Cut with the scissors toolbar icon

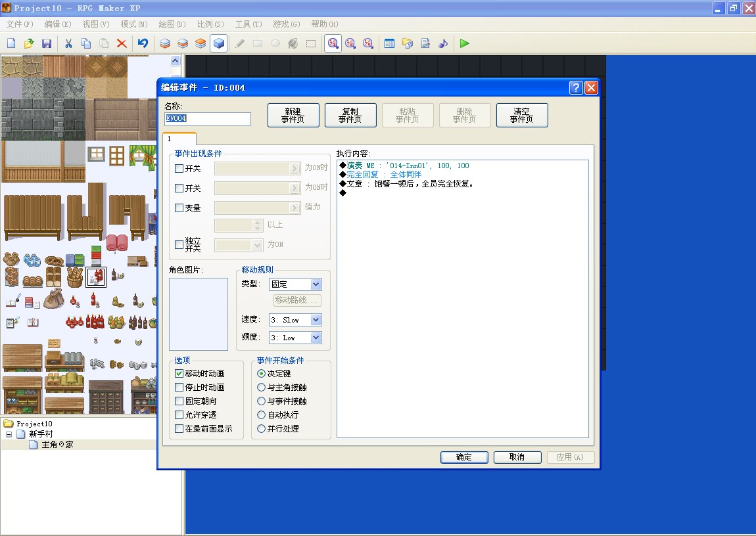(68, 43)
